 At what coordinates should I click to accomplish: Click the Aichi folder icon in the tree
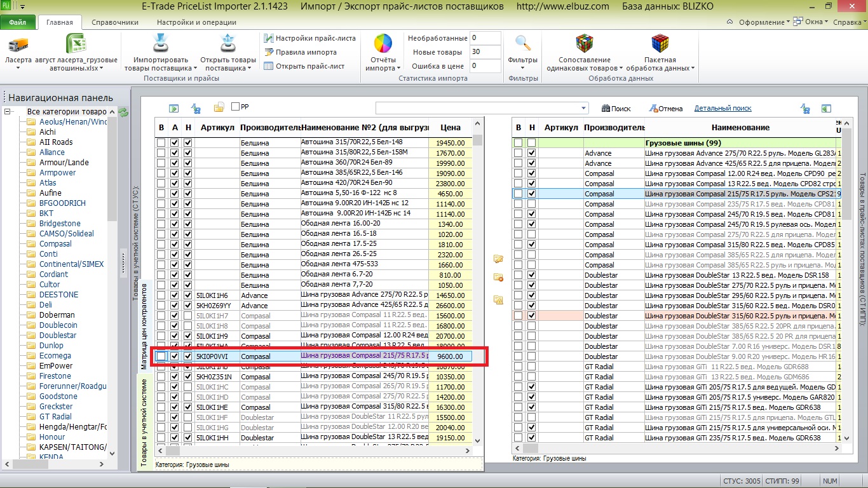click(x=31, y=132)
